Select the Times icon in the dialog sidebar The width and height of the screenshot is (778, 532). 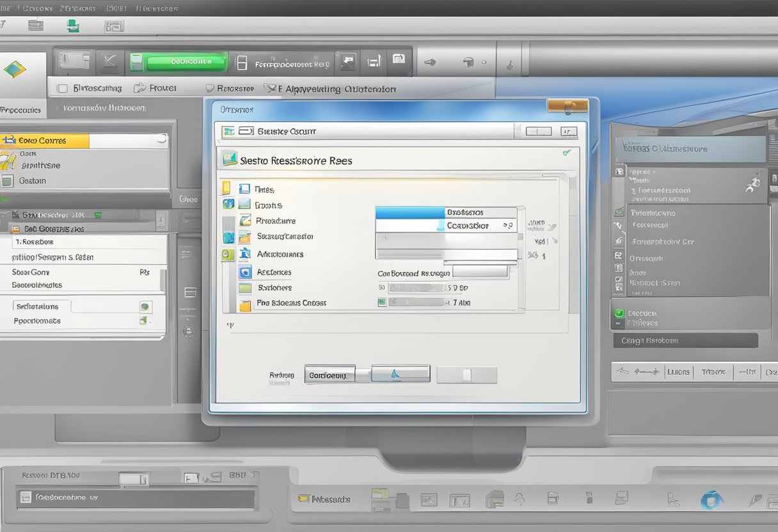(244, 189)
